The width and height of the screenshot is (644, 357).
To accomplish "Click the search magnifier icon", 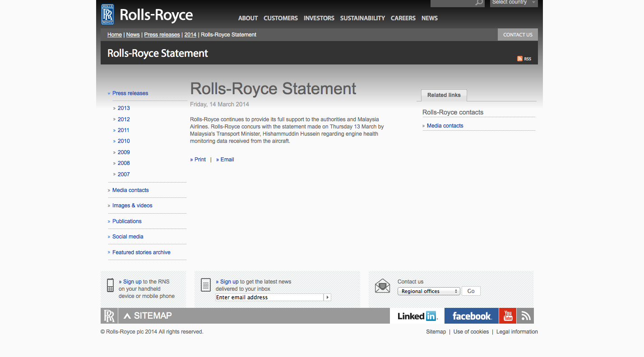I will click(479, 3).
